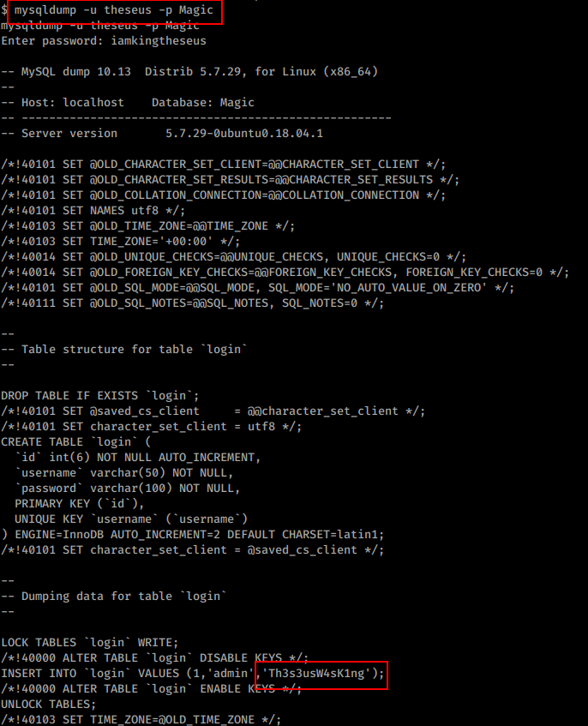This screenshot has width=588, height=726.
Task: Click the LOCK TABLES `login` WRITE line
Action: point(90,643)
